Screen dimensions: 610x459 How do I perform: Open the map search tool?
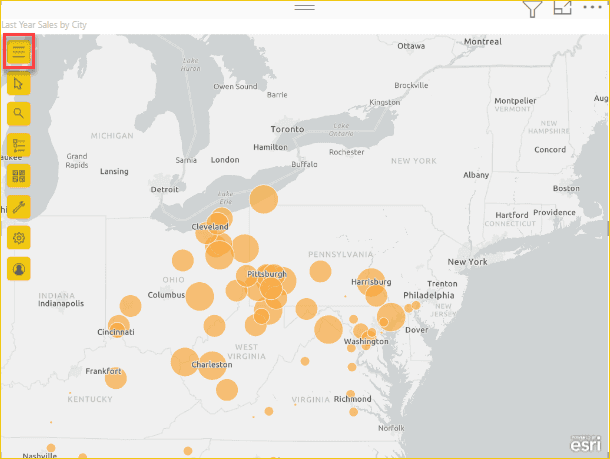tap(19, 113)
